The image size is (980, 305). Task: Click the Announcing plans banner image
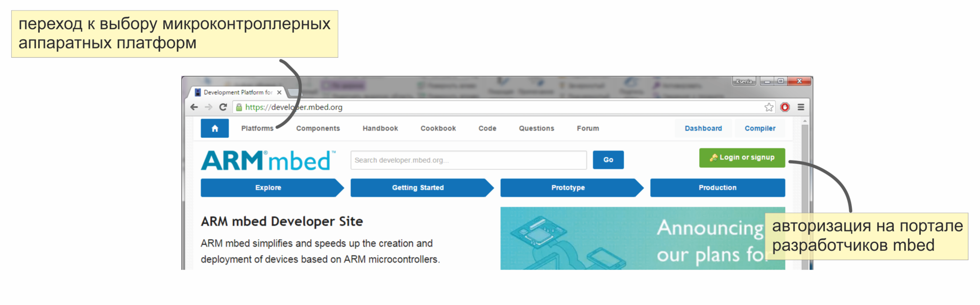tap(643, 238)
